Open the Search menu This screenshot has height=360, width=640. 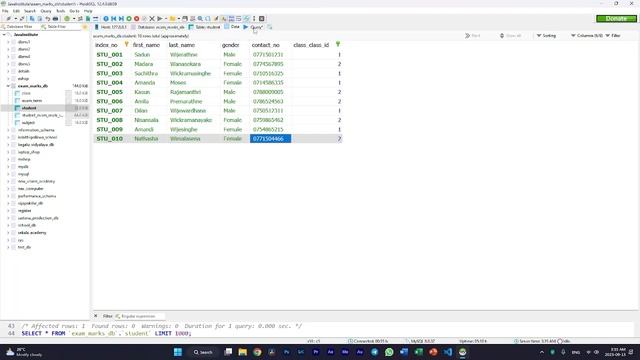[x=30, y=11]
